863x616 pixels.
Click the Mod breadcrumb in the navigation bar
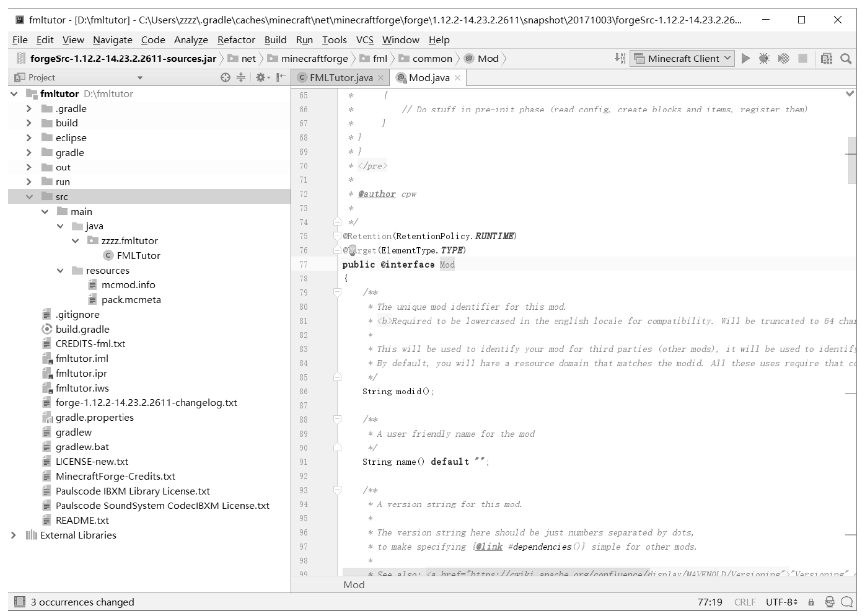click(482, 58)
